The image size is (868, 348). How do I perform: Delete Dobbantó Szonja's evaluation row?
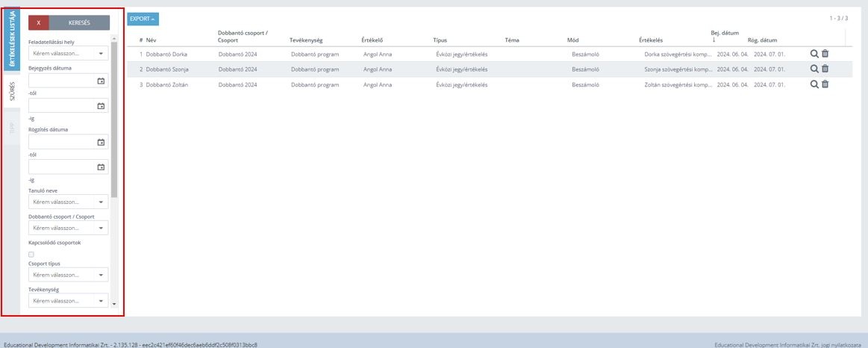(x=825, y=69)
